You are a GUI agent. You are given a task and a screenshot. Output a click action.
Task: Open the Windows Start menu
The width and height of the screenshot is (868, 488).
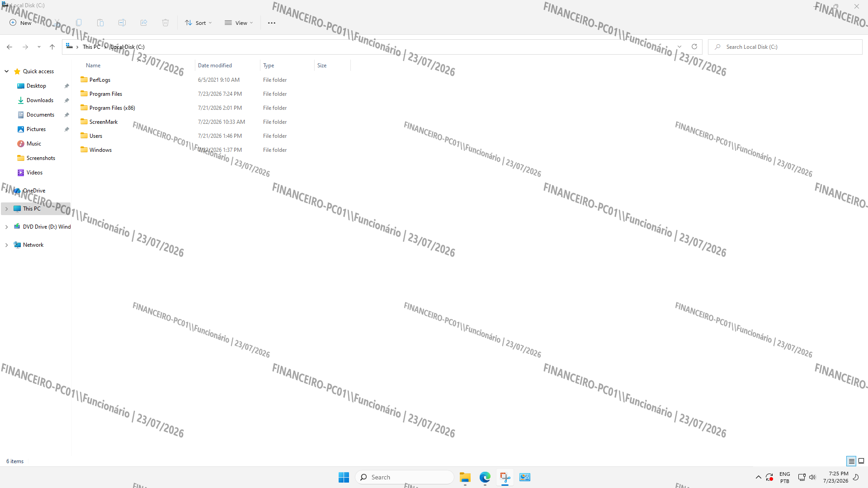344,477
